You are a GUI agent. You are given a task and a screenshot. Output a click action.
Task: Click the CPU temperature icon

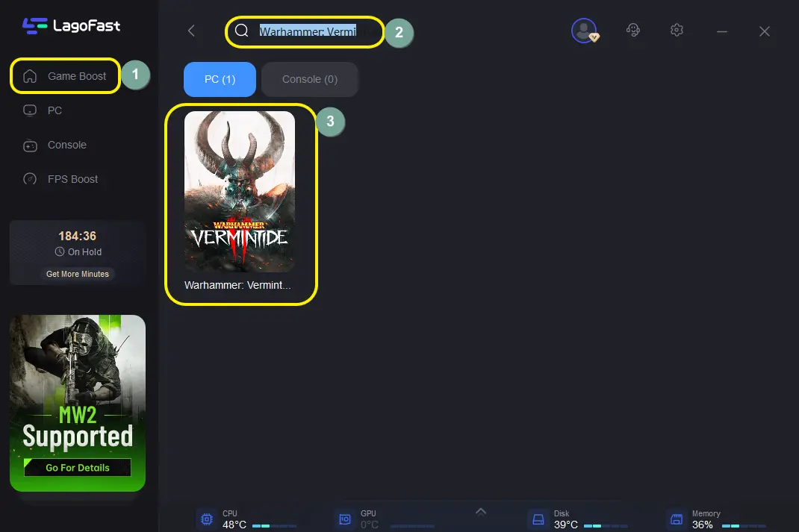206,519
